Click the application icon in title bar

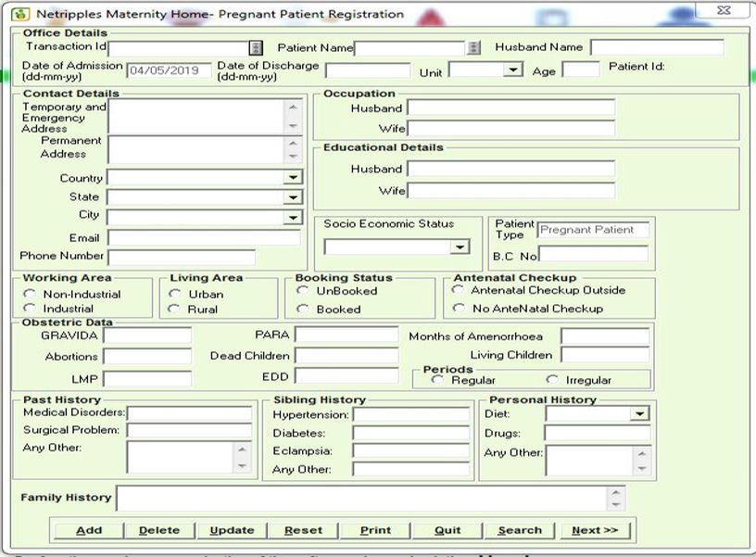[x=20, y=14]
